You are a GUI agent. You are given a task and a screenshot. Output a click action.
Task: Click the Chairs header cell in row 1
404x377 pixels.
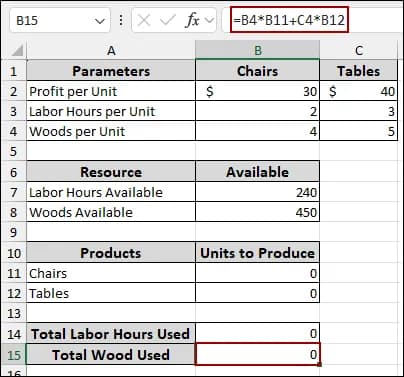point(257,71)
